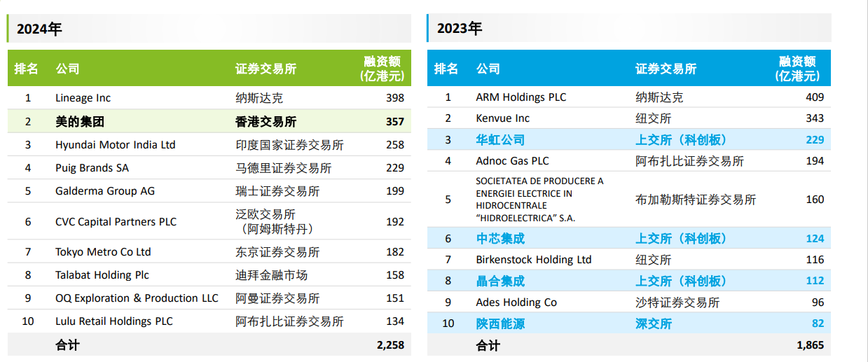Select 纽交所 in Birkenstock row
Image resolution: width=868 pixels, height=362 pixels.
coord(654,260)
